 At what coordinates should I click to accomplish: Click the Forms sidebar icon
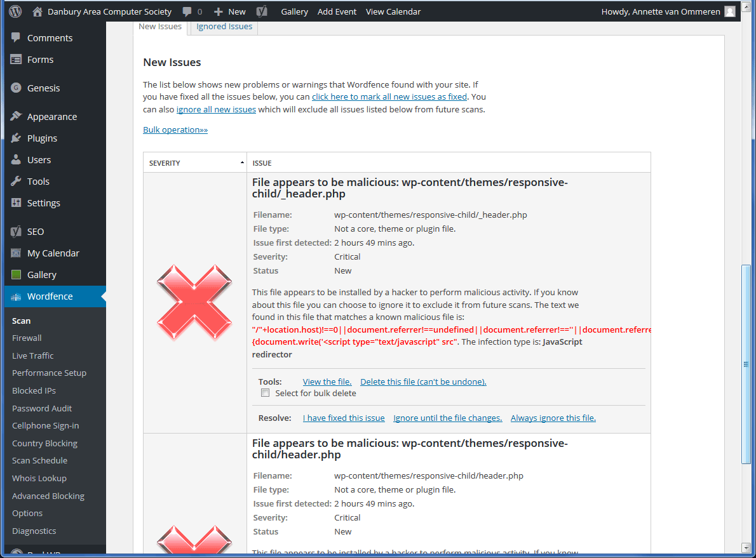point(16,59)
